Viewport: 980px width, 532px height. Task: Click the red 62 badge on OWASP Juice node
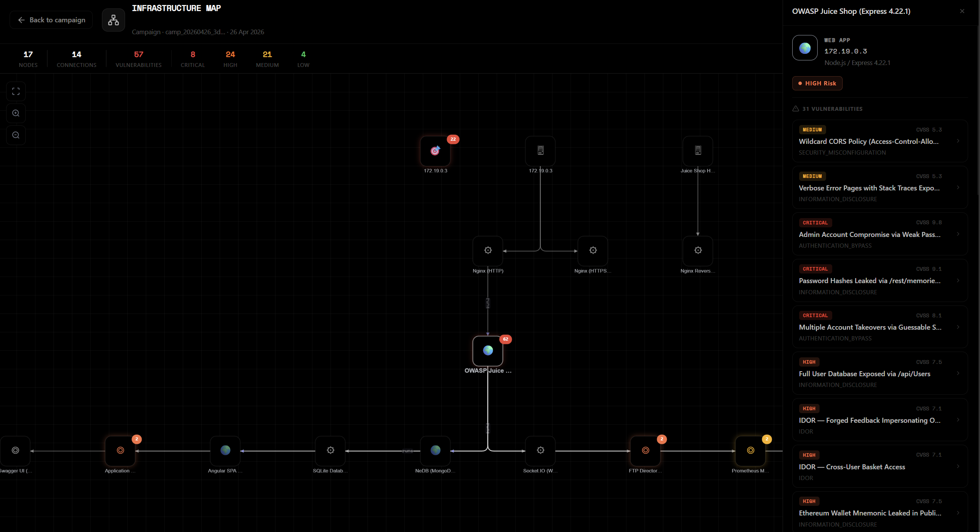(x=506, y=339)
